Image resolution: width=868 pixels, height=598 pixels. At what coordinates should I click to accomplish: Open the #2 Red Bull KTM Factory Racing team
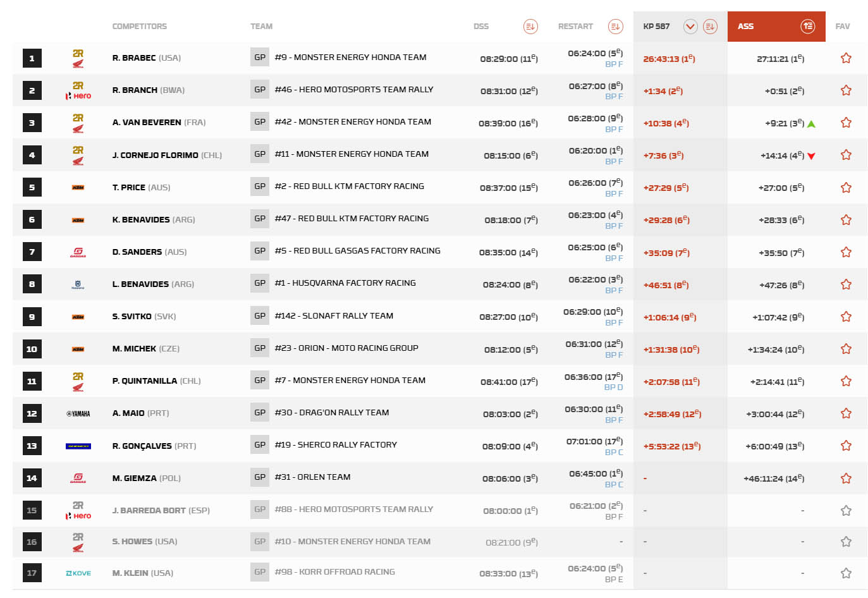pos(358,186)
